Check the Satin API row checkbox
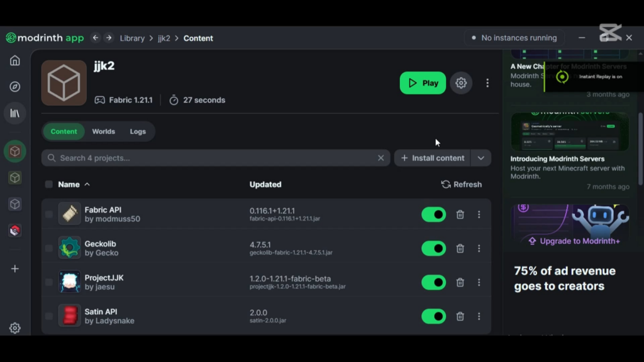Image resolution: width=644 pixels, height=362 pixels. (x=49, y=316)
